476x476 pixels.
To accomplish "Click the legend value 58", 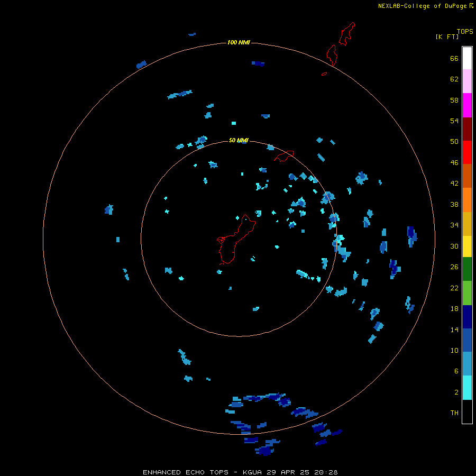I will [x=454, y=100].
